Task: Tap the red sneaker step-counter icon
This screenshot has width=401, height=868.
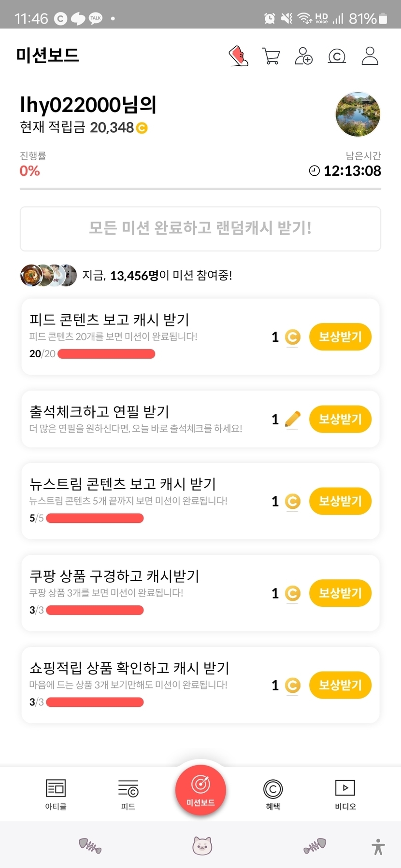Action: (x=238, y=56)
